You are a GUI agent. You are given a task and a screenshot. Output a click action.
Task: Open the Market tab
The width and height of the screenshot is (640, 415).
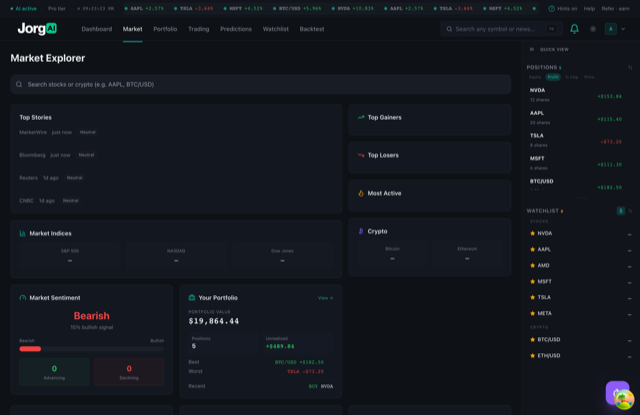133,29
